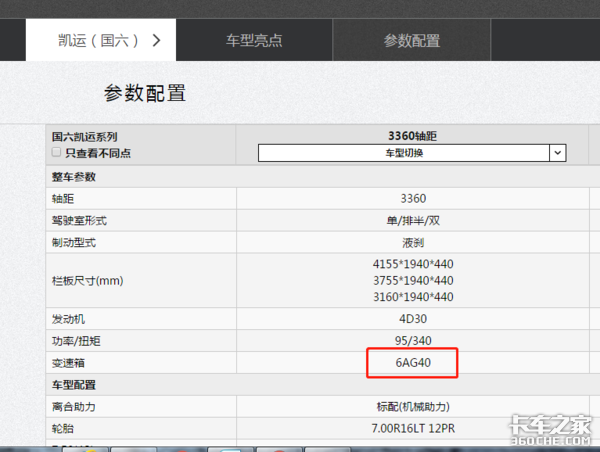Open the 车型亮点 tab
Image resolution: width=600 pixels, height=452 pixels.
click(x=253, y=41)
